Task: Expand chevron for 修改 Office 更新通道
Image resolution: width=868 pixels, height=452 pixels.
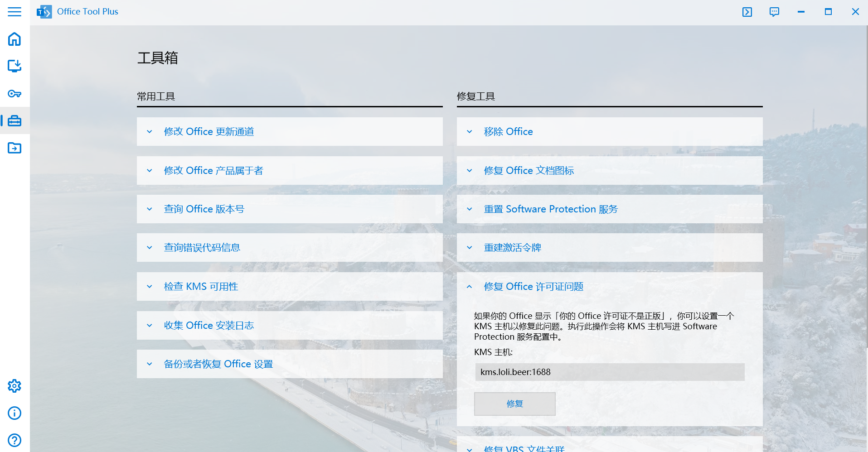Action: pos(150,132)
